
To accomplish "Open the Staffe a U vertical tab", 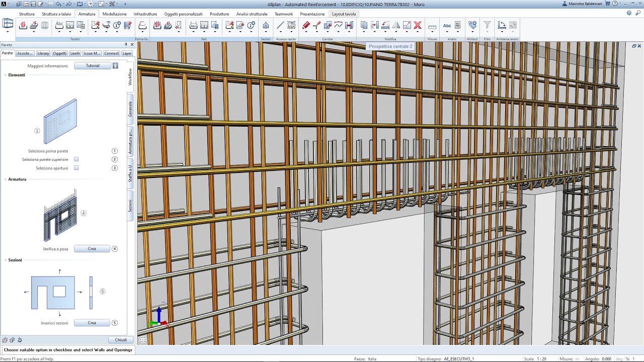I will (x=130, y=173).
